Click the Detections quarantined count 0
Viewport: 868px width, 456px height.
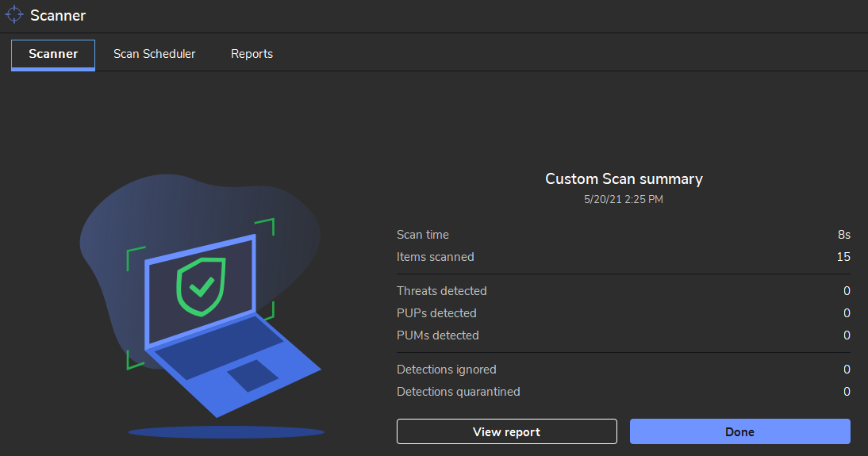pyautogui.click(x=847, y=392)
